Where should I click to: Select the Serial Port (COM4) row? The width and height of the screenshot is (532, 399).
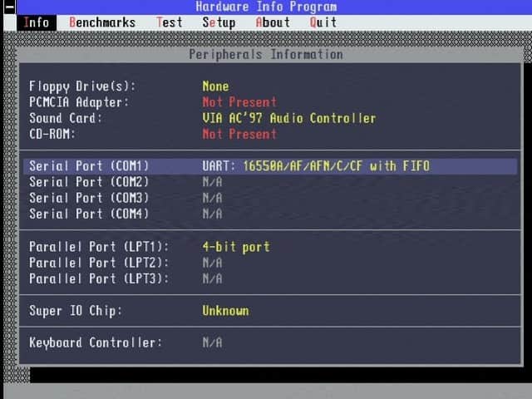(270, 214)
